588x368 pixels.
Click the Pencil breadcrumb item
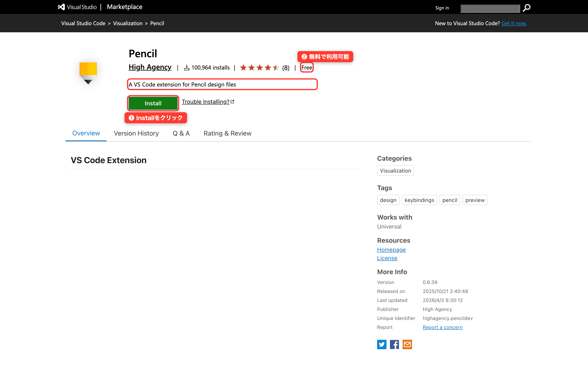(157, 23)
